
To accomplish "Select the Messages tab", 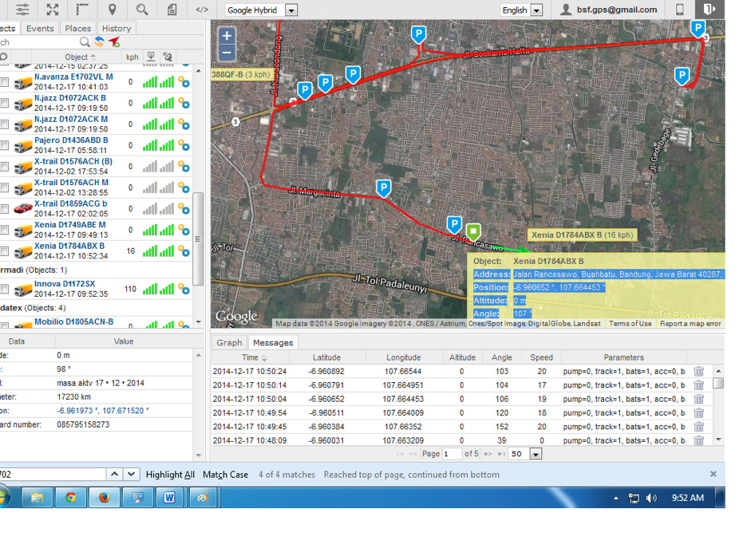I will (273, 342).
